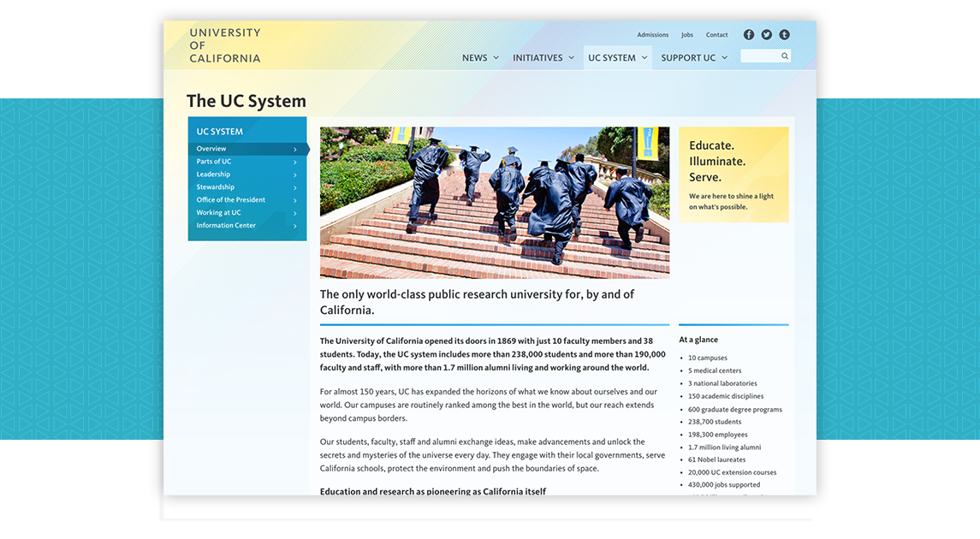Open the Facebook social icon
This screenshot has width=980, height=539.
749,35
